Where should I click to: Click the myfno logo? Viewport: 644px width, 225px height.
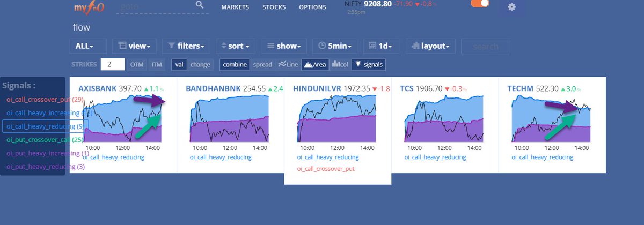pyautogui.click(x=90, y=7)
